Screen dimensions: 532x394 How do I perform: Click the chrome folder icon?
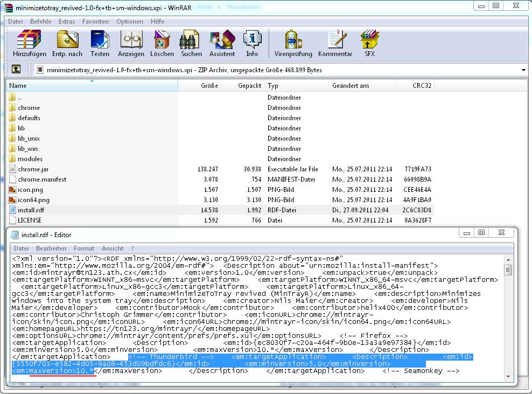(12, 108)
